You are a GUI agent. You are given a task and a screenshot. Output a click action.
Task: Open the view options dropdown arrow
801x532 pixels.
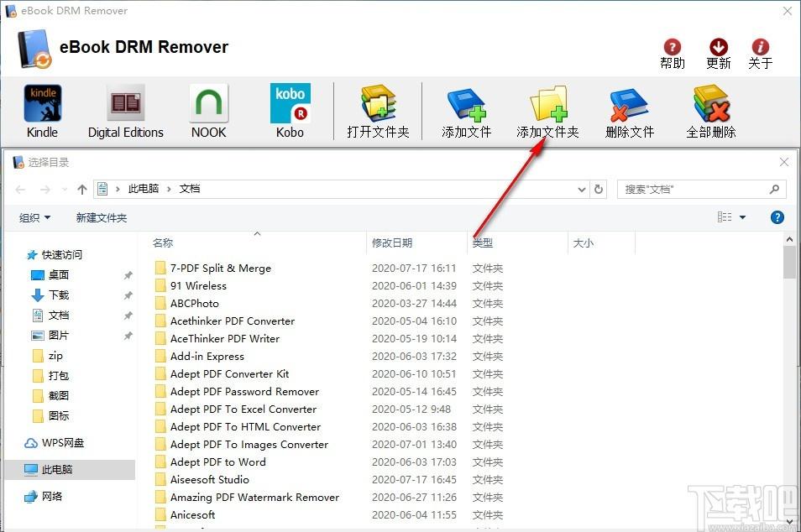pyautogui.click(x=743, y=217)
